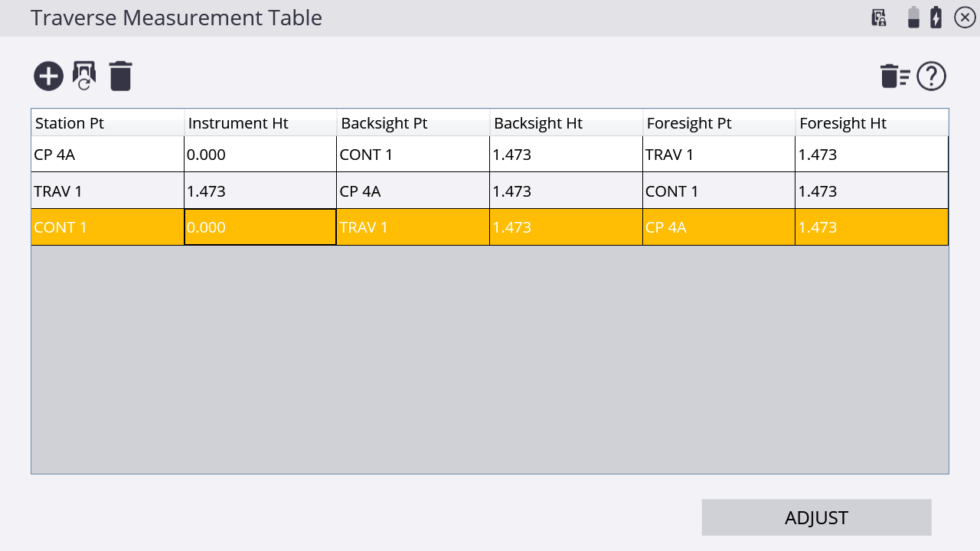980x551 pixels.
Task: Select the CP 4A station cell
Action: click(x=108, y=155)
